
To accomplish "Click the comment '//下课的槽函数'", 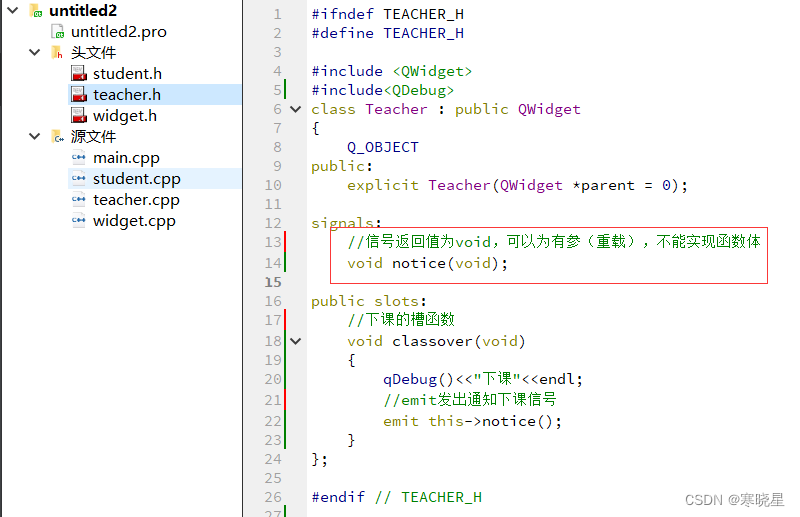I will tap(401, 319).
